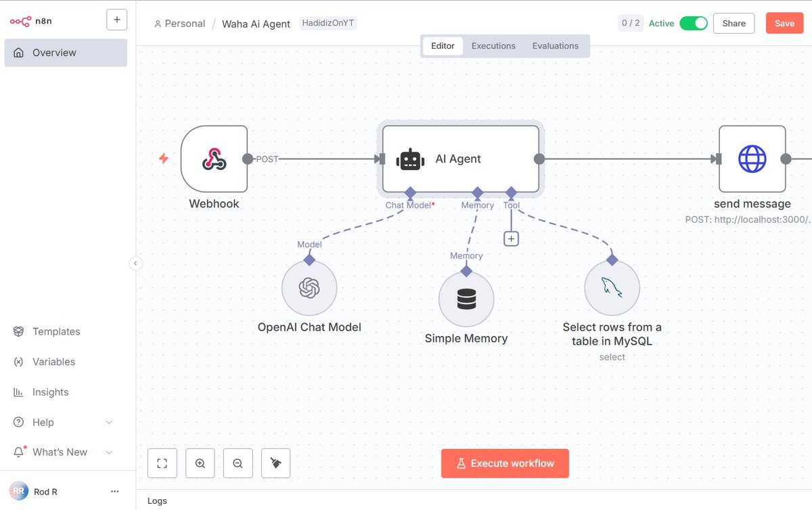Image resolution: width=812 pixels, height=510 pixels.
Task: Click the 'select' subtitle under MySQL node
Action: [x=612, y=357]
